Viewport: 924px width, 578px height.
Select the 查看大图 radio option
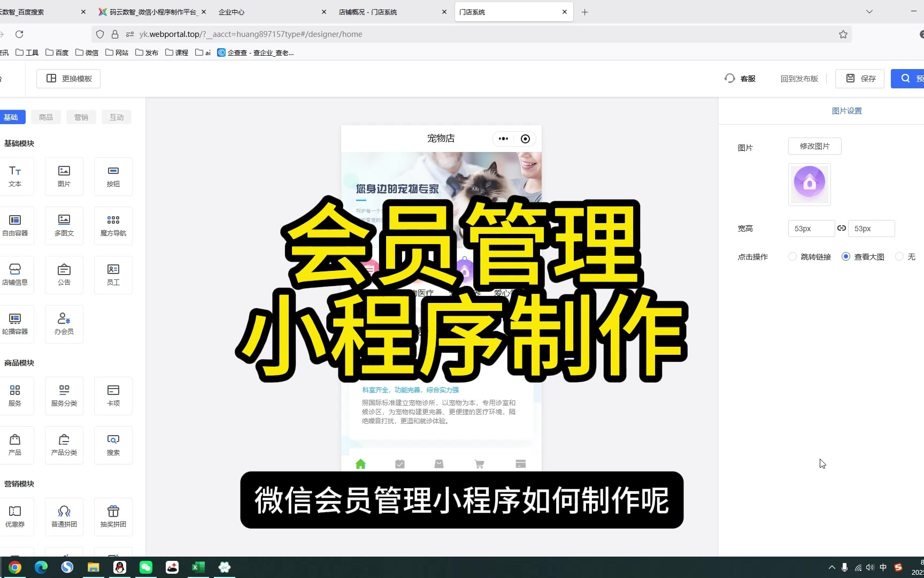[x=846, y=256]
